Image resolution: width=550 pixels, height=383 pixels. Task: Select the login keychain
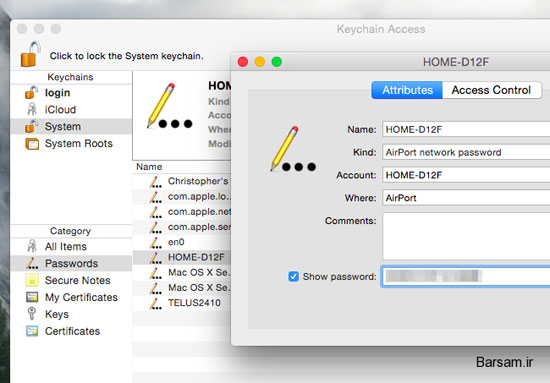click(x=58, y=93)
